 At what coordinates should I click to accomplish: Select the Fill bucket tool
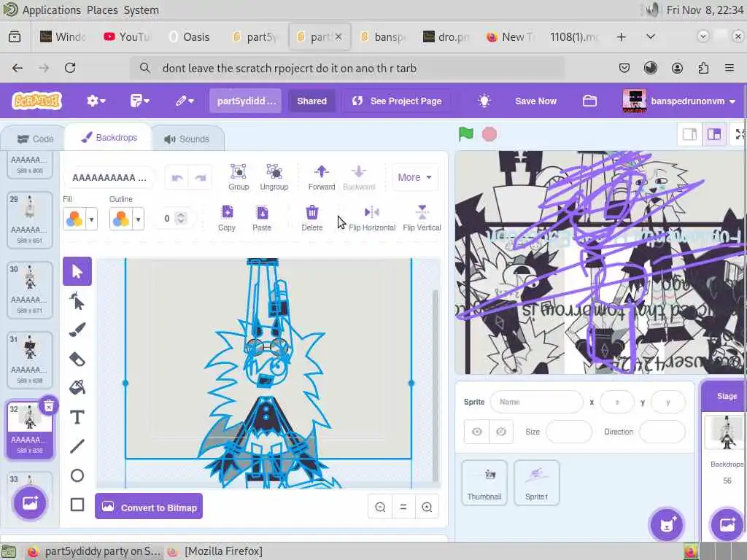77,388
